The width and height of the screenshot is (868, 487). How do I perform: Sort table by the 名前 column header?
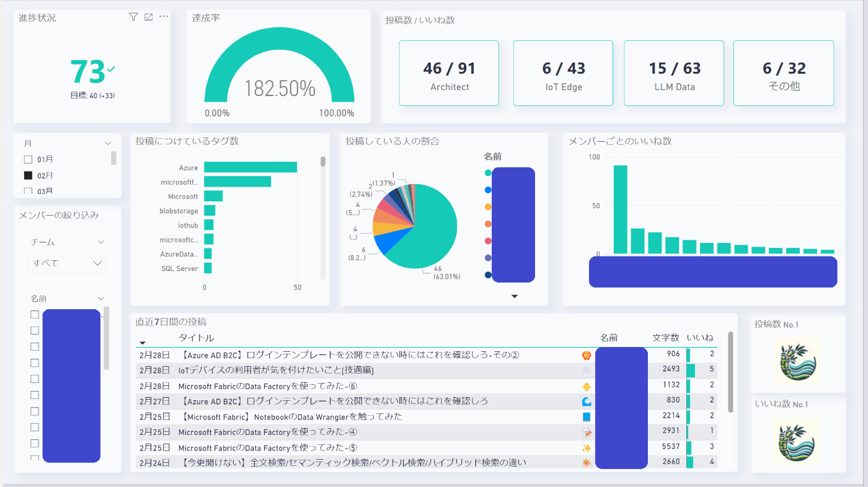(609, 338)
